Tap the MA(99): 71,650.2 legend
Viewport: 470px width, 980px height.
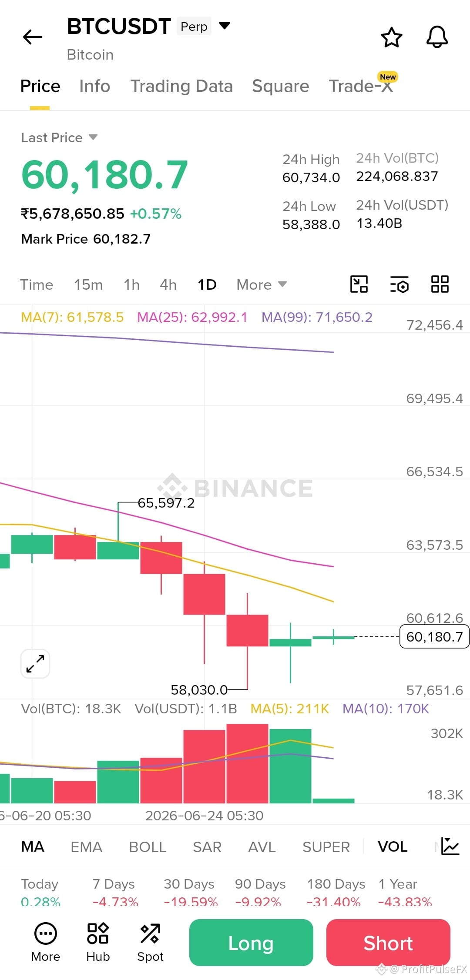point(317,317)
